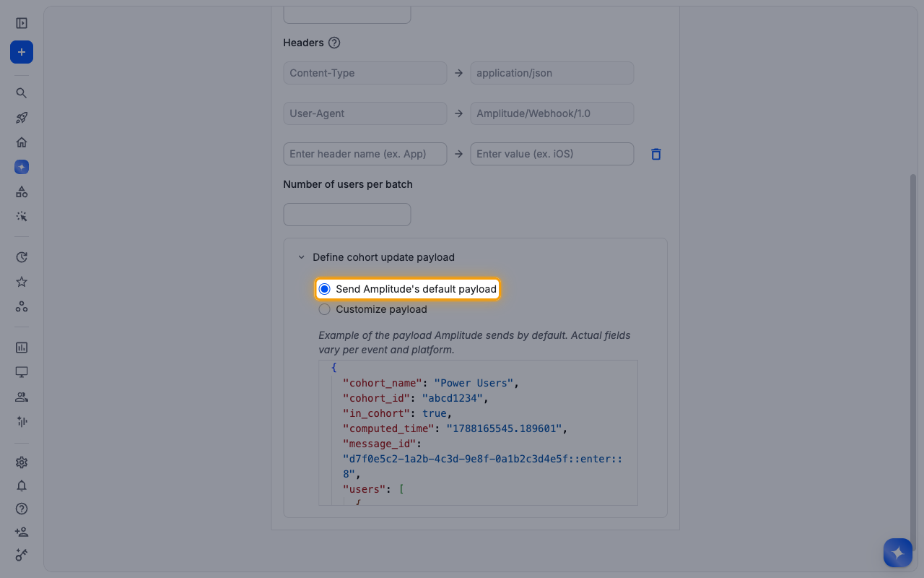Image resolution: width=924 pixels, height=578 pixels.
Task: Open the shapes icon in sidebar
Action: [22, 191]
